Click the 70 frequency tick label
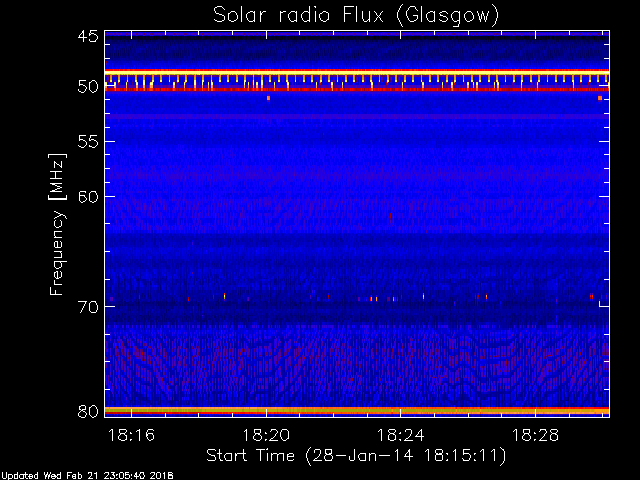 click(x=88, y=307)
